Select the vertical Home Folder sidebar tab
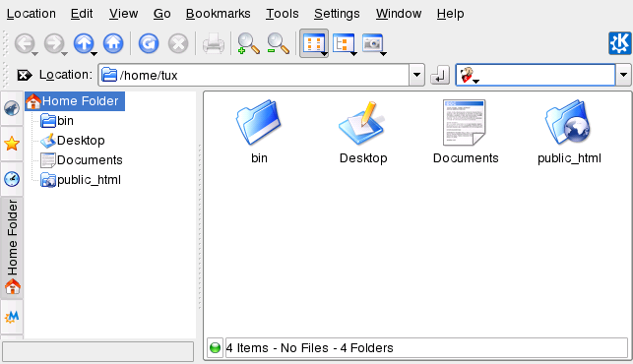The image size is (633, 364). [x=12, y=248]
